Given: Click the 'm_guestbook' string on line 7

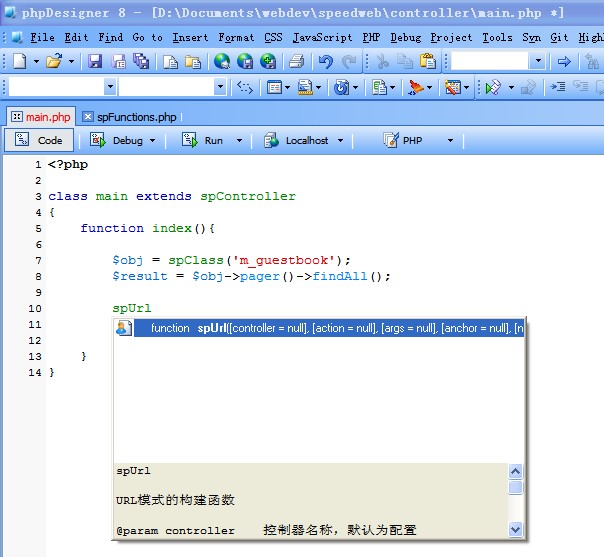Looking at the screenshot, I should [285, 261].
